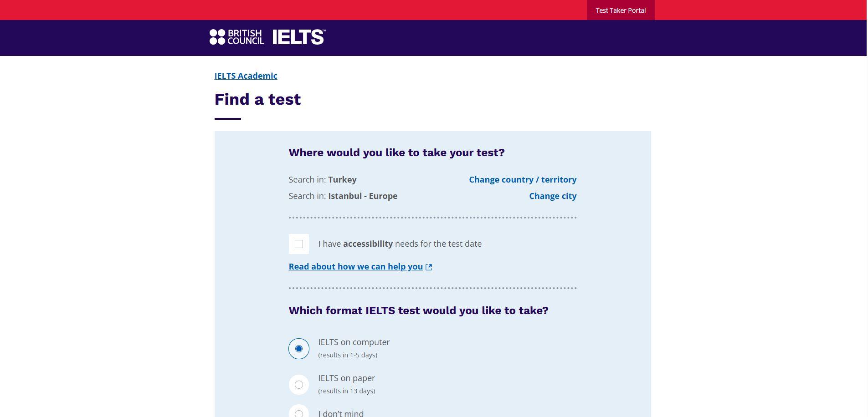Click the accessibility needs label text
The image size is (868, 417).
tap(400, 244)
